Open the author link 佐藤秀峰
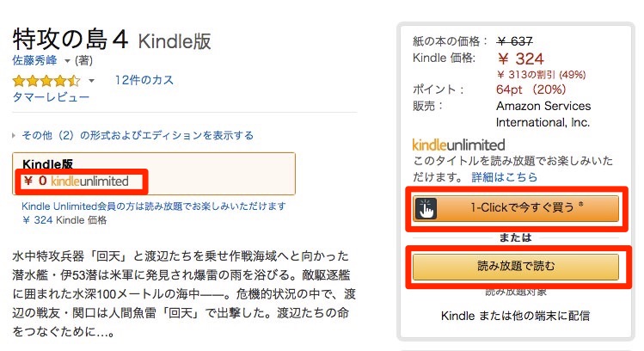Screen dimensions: 644x351 coord(35,61)
